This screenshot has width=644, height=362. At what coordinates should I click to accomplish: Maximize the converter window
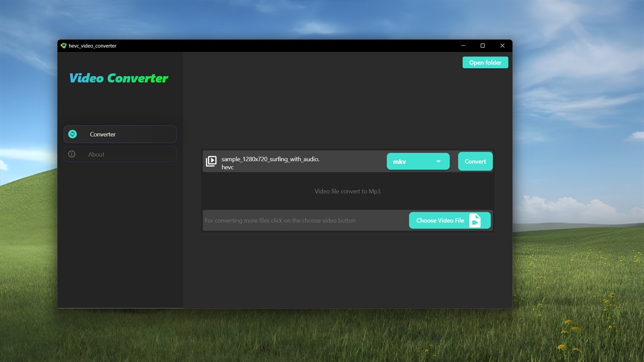tap(482, 46)
